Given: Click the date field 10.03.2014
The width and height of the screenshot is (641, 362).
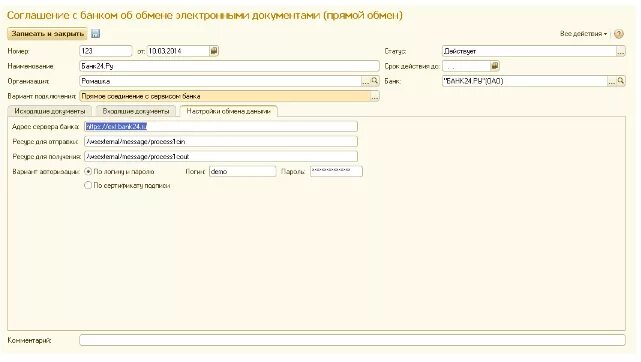Looking at the screenshot, I should (178, 51).
